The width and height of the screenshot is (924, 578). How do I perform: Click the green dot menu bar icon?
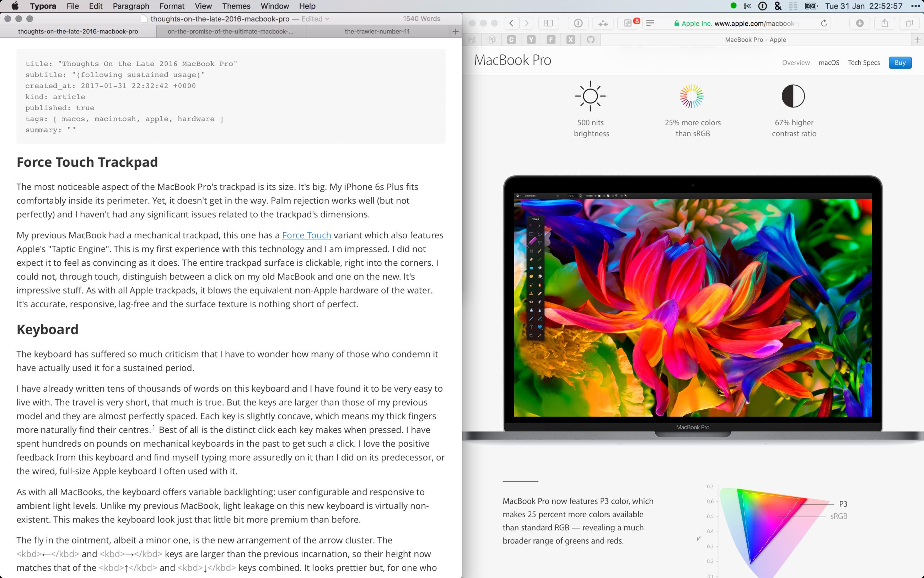coord(733,6)
